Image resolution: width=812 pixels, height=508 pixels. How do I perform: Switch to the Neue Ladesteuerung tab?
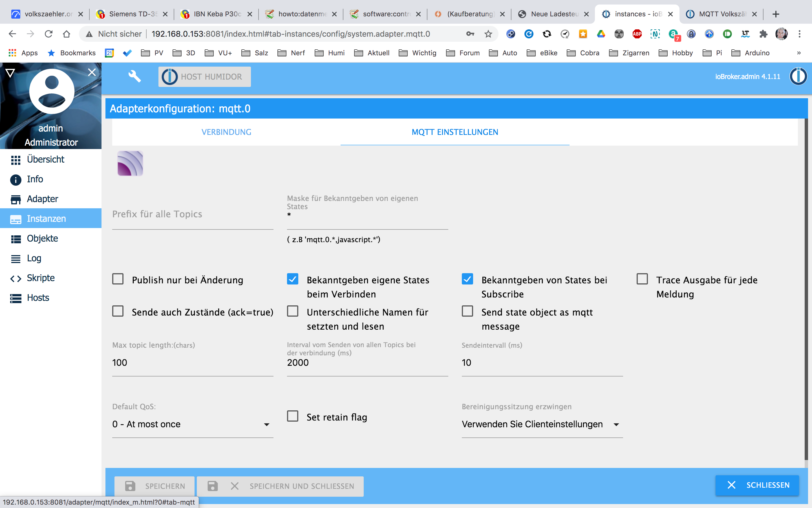click(x=554, y=14)
